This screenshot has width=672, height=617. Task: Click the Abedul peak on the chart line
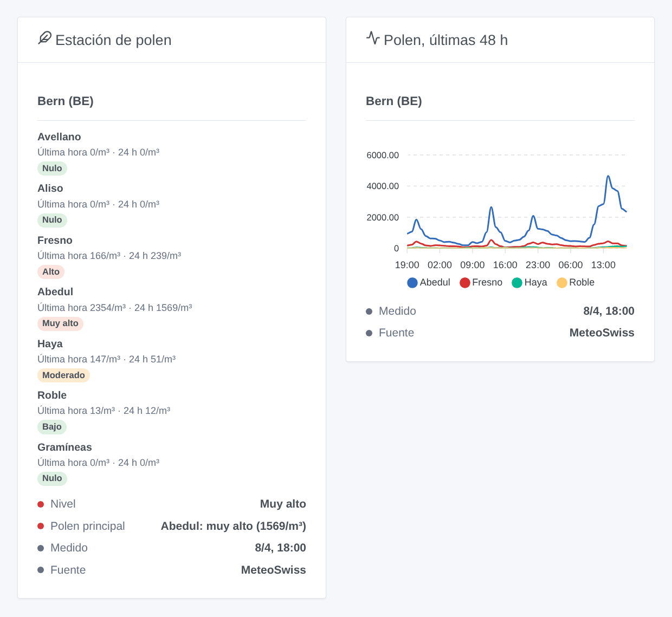tap(608, 176)
